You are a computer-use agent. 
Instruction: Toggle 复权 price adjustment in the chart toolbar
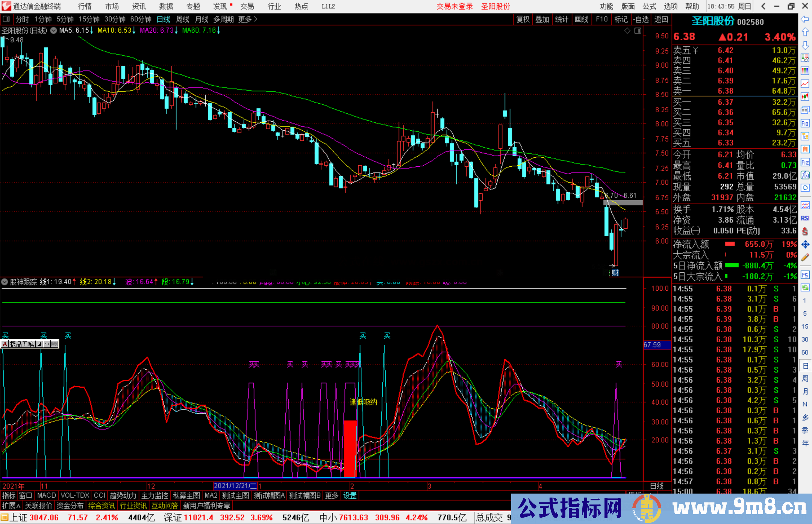(523, 19)
